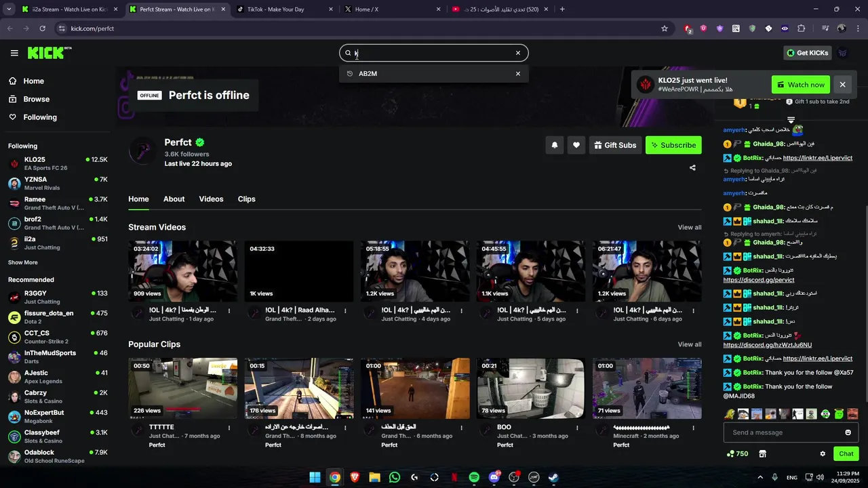Send message with Chat button
Image resolution: width=868 pixels, height=488 pixels.
tap(846, 454)
